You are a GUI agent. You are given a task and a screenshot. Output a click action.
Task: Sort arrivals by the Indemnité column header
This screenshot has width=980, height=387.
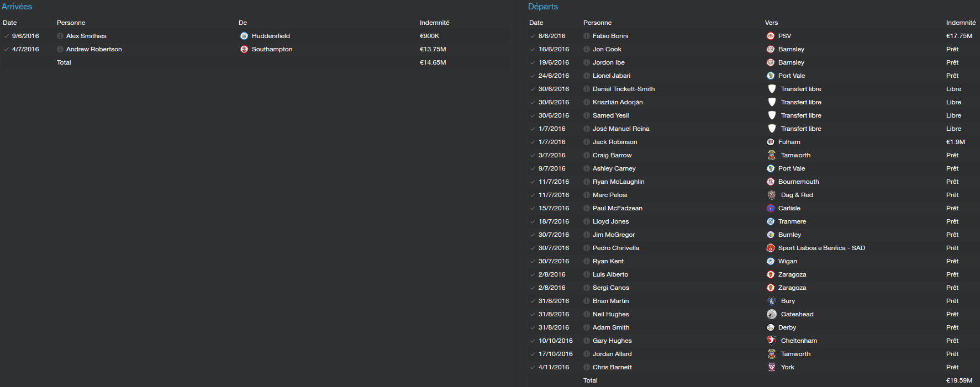pyautogui.click(x=434, y=23)
